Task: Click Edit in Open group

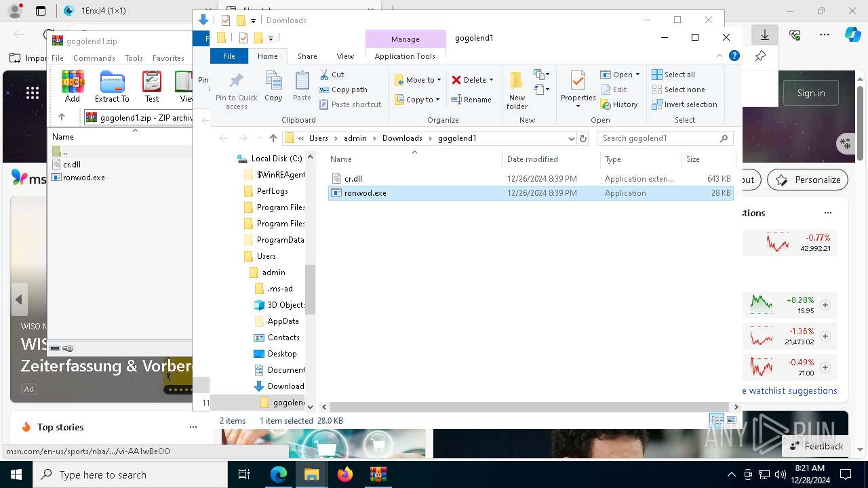Action: pos(614,89)
